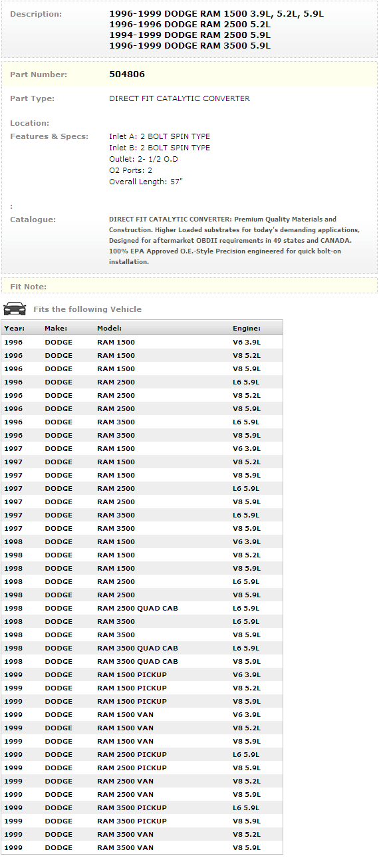Click 1999 RAM 3500 VAN V8 5.9L row
This screenshot has height=868, width=379.
[x=142, y=847]
